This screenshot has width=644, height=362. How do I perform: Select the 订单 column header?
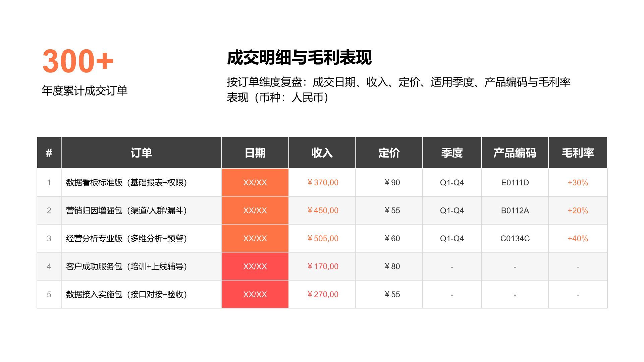[141, 153]
